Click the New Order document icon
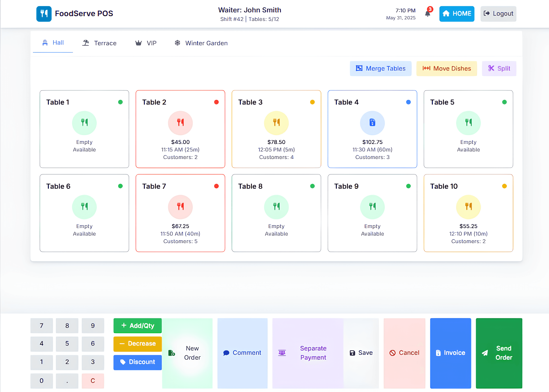 (x=171, y=353)
